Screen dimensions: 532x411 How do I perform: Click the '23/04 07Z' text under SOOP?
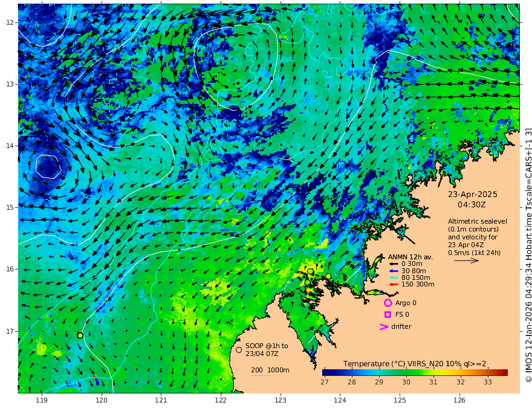click(x=262, y=354)
